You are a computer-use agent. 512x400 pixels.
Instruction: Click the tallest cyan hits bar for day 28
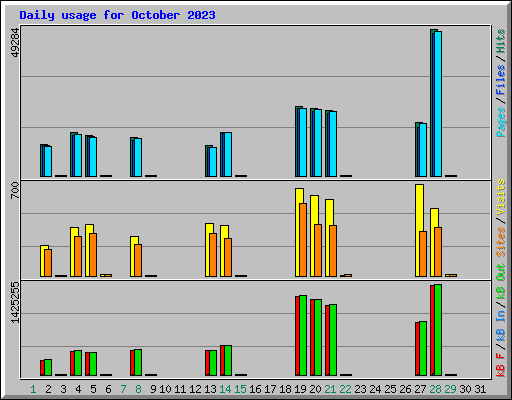(438, 104)
